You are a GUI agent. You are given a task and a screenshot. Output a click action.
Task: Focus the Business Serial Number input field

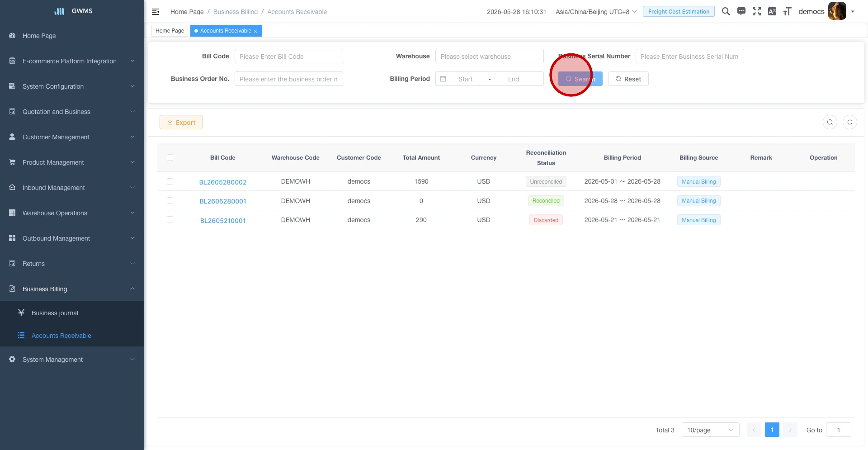point(689,56)
